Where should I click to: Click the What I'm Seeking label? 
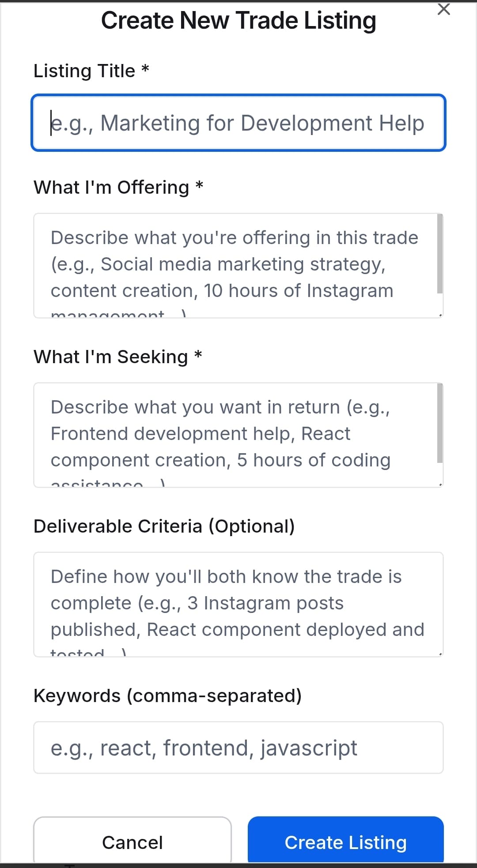(x=117, y=356)
